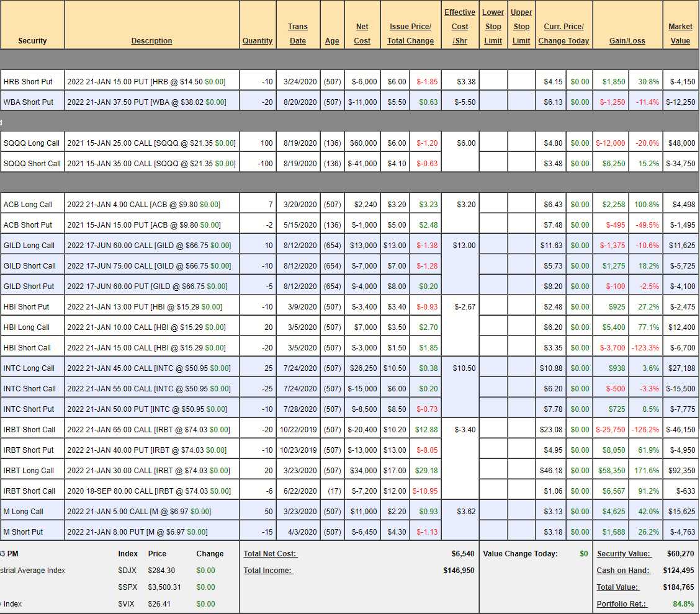This screenshot has width=700, height=614.
Task: Select the Gain/Loss column header
Action: (x=627, y=41)
